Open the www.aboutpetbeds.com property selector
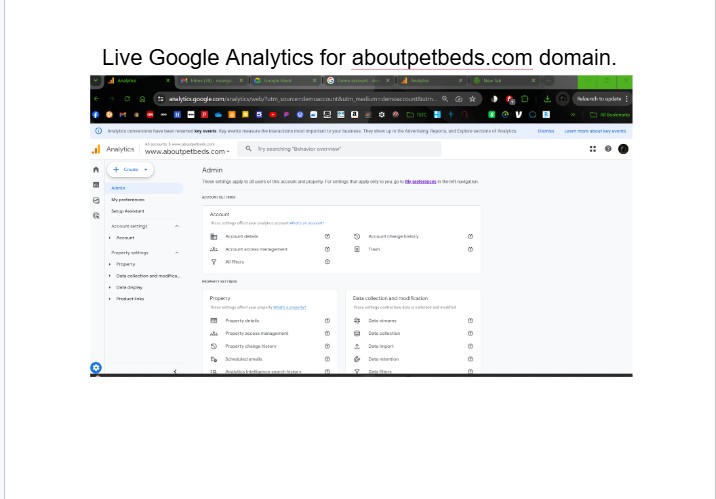The width and height of the screenshot is (716, 499). coord(188,151)
